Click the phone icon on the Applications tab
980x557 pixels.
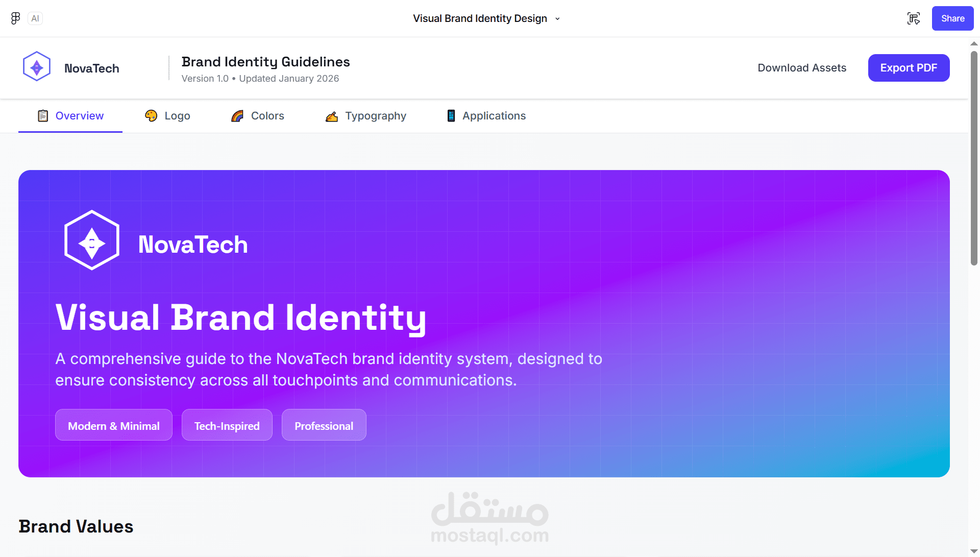click(x=451, y=116)
